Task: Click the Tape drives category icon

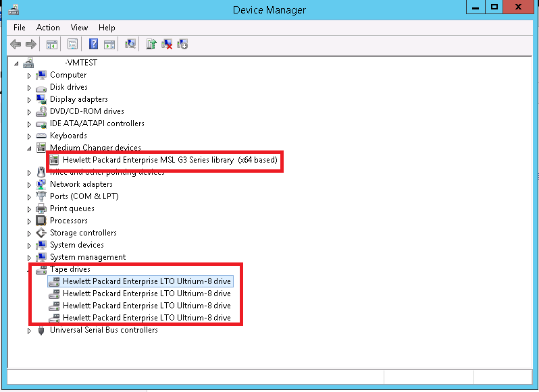Action: click(41, 270)
